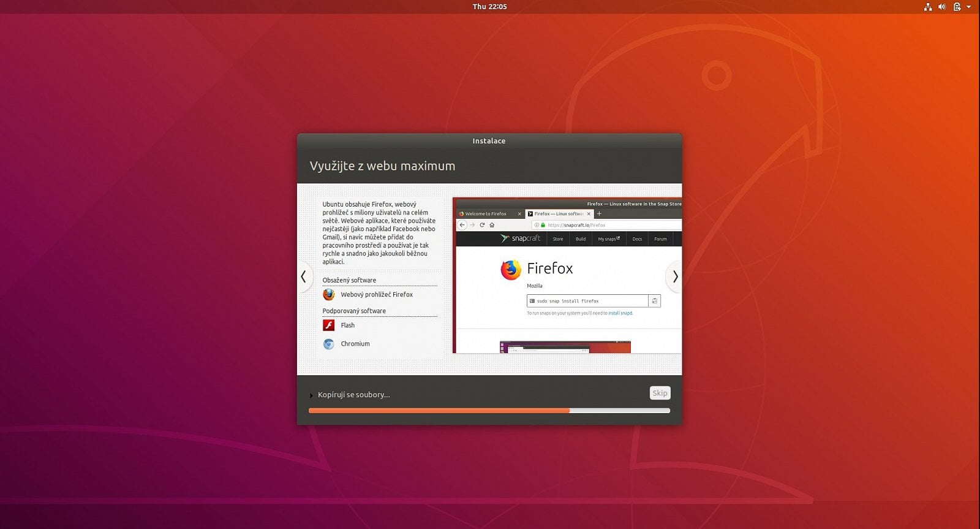
Task: Click the Obsažený software heading
Action: tap(349, 280)
